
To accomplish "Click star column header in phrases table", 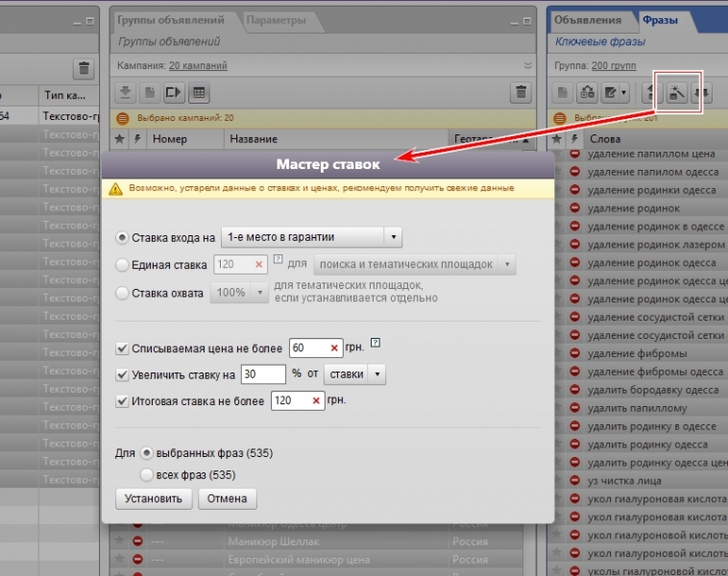I will 557,139.
